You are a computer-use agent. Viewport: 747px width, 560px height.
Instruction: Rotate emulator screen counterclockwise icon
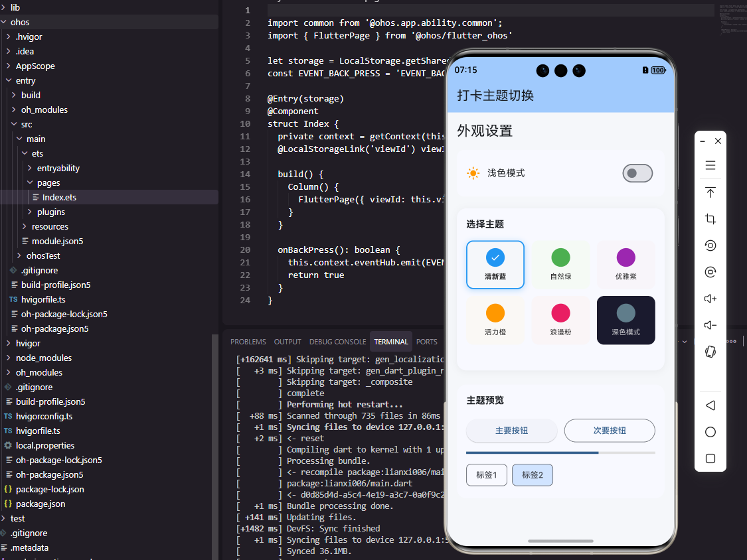[710, 245]
